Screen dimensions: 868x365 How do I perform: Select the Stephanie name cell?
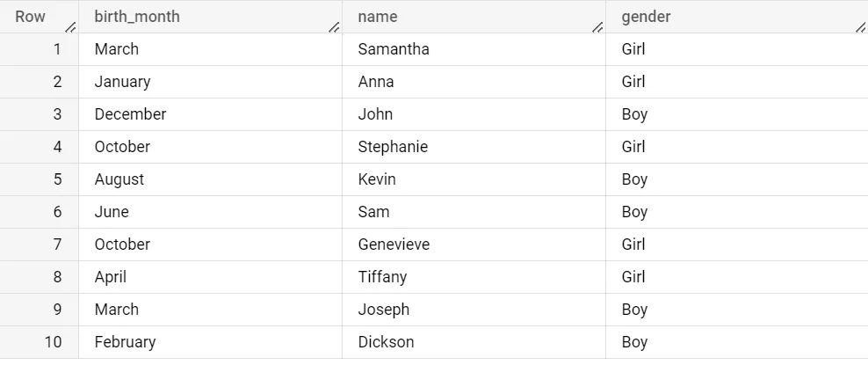tap(393, 147)
